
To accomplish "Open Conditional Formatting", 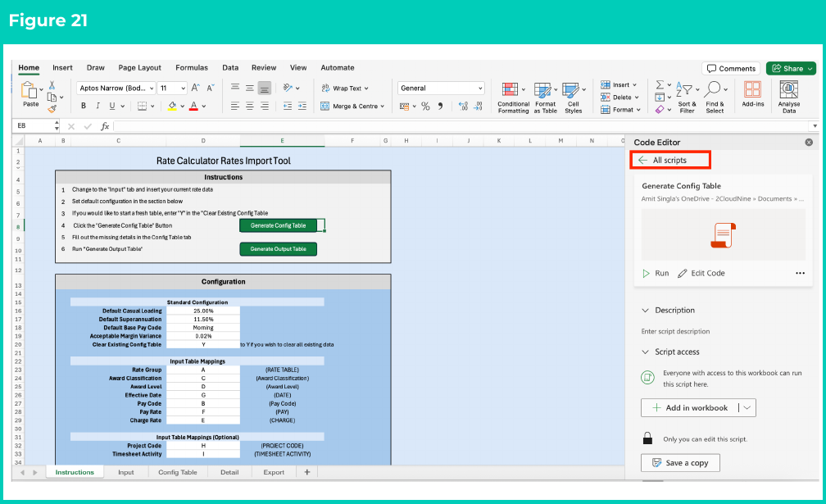I will click(514, 98).
